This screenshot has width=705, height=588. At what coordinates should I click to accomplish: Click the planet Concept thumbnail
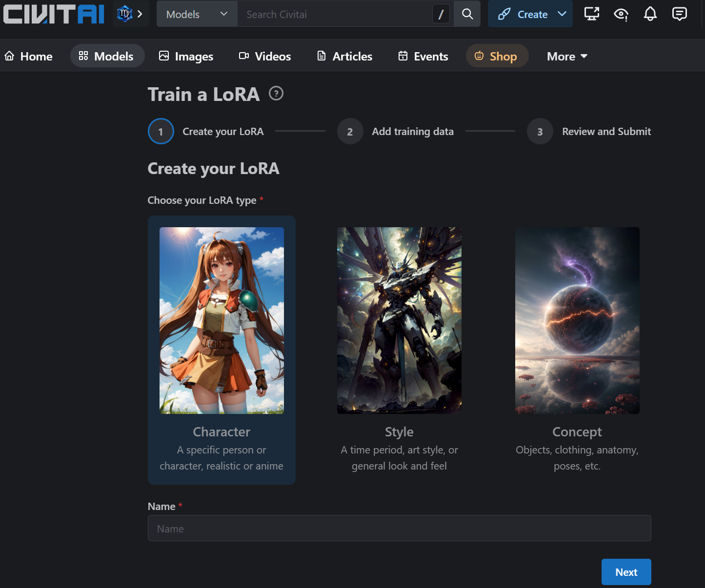point(577,320)
